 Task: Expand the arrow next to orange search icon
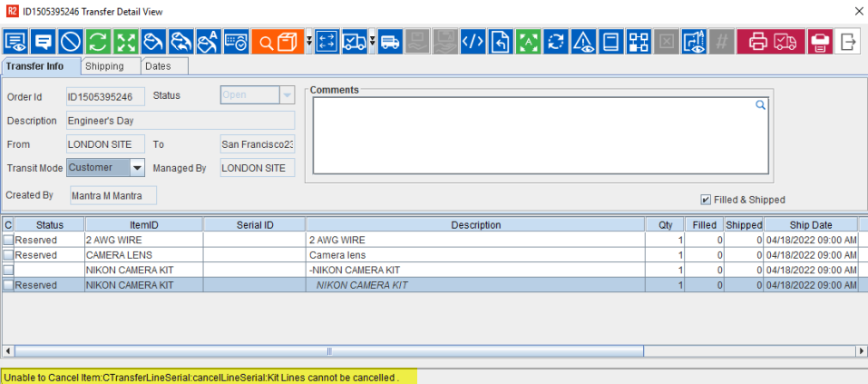[309, 41]
